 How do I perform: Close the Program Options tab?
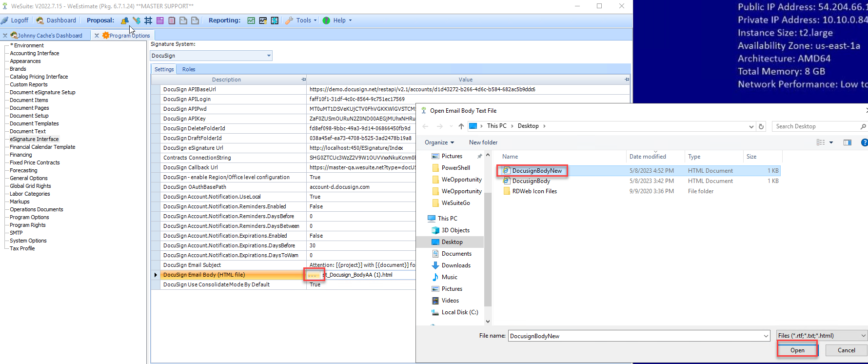pos(97,36)
